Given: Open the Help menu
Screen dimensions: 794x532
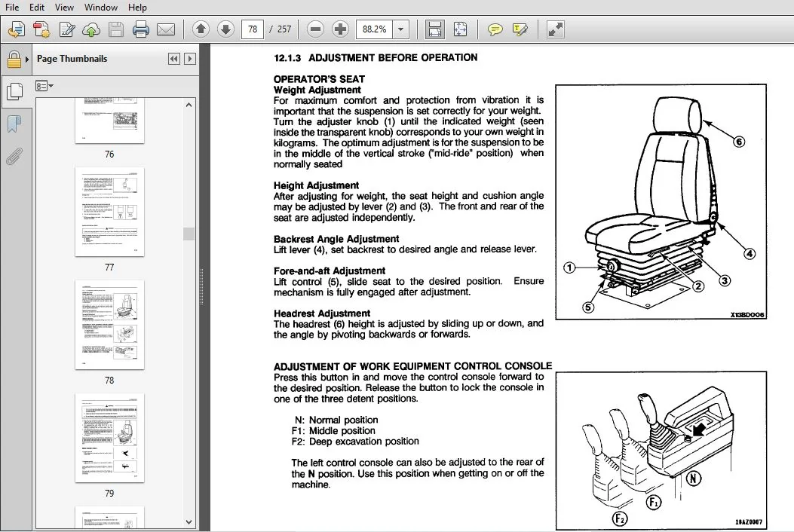Looking at the screenshot, I should (137, 7).
